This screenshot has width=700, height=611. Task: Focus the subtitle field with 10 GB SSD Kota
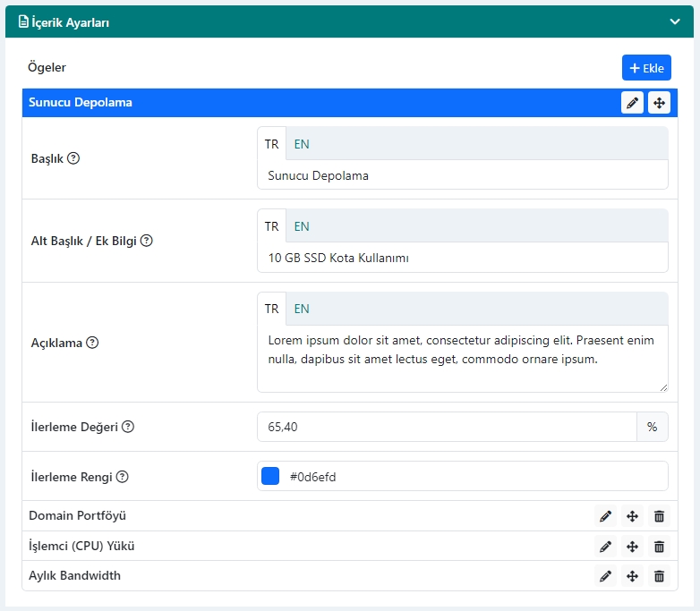(463, 258)
